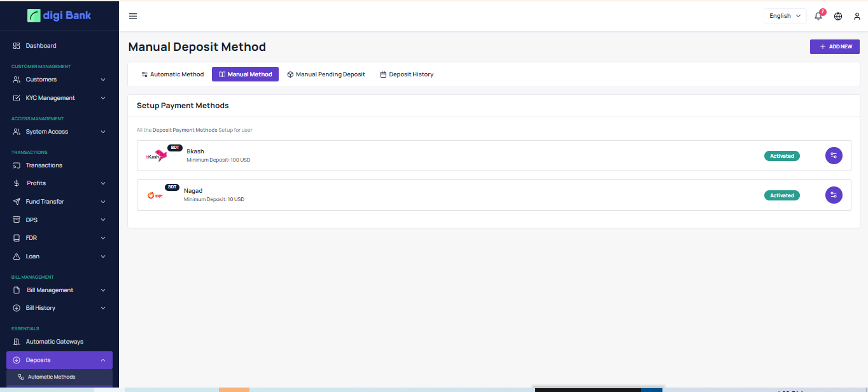The height and width of the screenshot is (392, 868).
Task: Expand the Customers sidebar menu
Action: (x=59, y=80)
